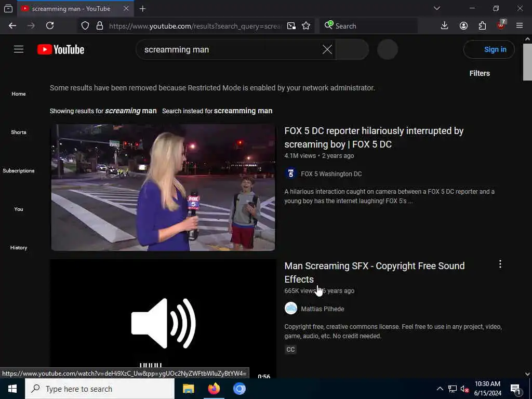Open the notification center icon
The width and height of the screenshot is (532, 399).
[x=516, y=389]
